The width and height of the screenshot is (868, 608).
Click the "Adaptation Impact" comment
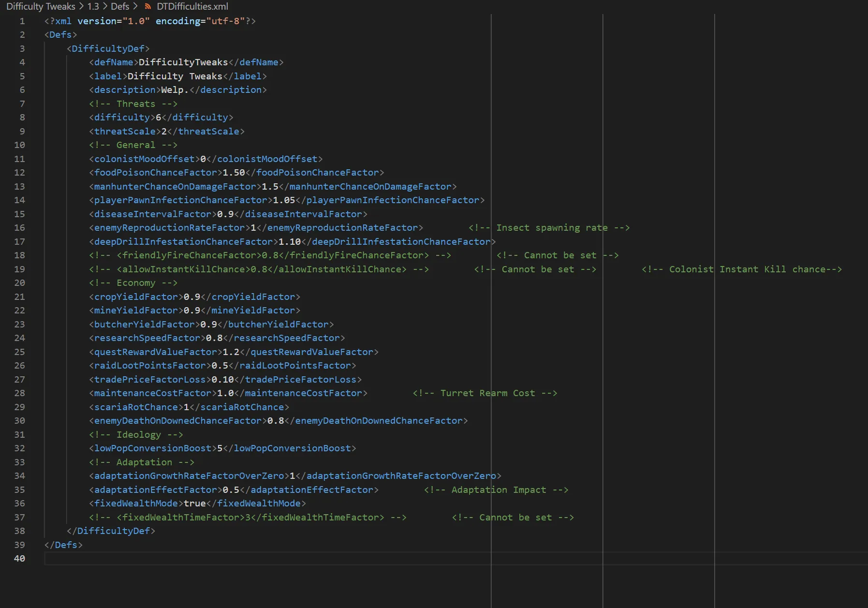tap(496, 490)
